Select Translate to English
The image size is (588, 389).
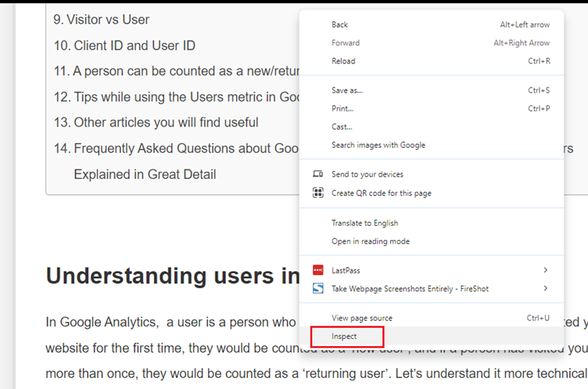tap(364, 223)
